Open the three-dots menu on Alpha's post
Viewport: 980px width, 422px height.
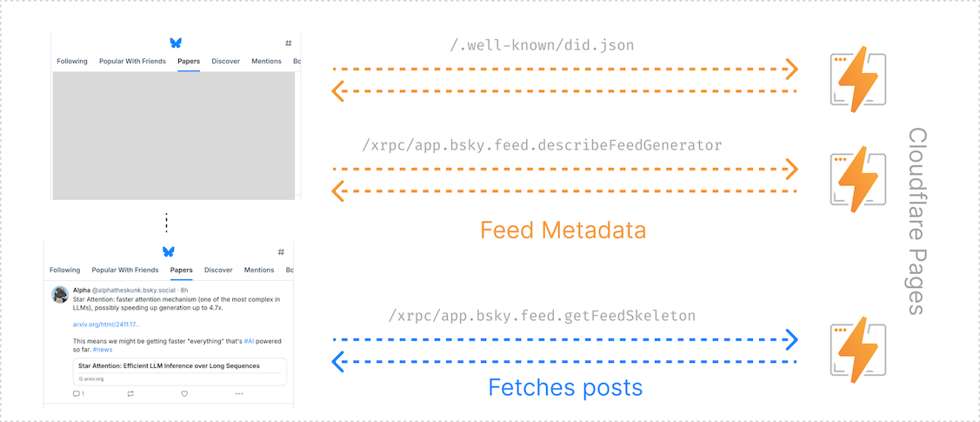[238, 394]
